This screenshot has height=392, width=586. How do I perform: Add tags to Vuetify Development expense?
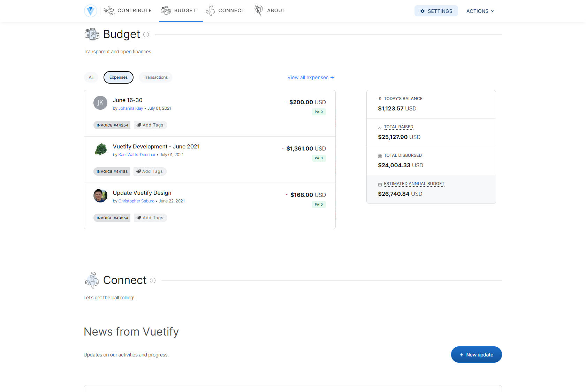point(150,171)
